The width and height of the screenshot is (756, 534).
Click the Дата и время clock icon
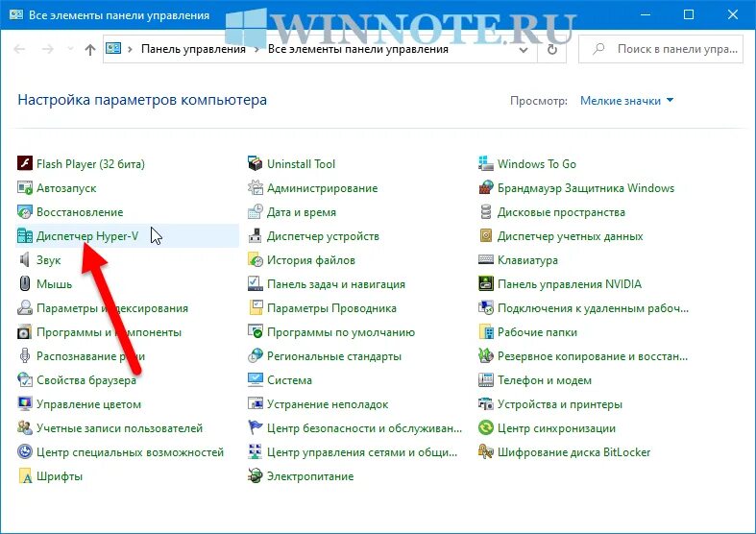(256, 211)
